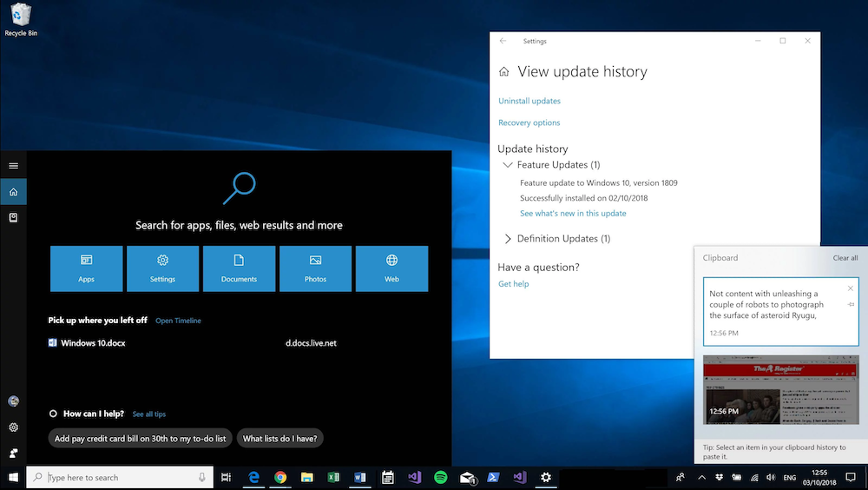Filter search by Photos tile
Screen dimensions: 868x490
316,268
